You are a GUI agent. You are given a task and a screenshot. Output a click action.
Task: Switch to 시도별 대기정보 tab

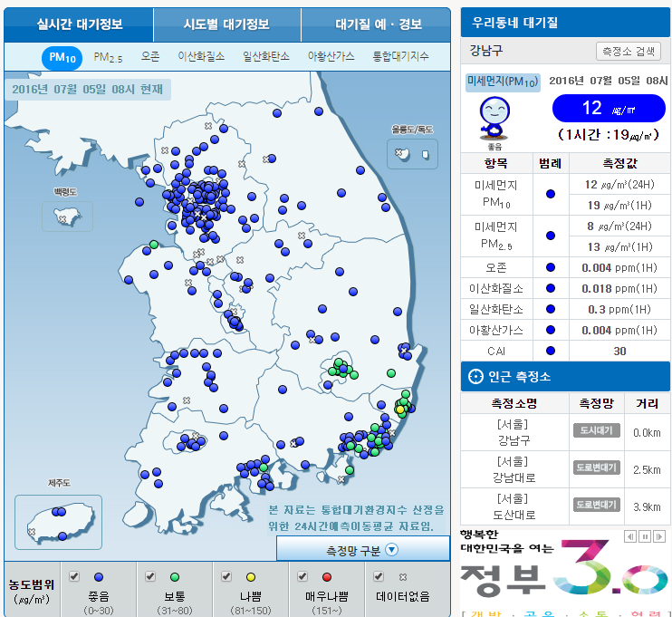(x=226, y=24)
